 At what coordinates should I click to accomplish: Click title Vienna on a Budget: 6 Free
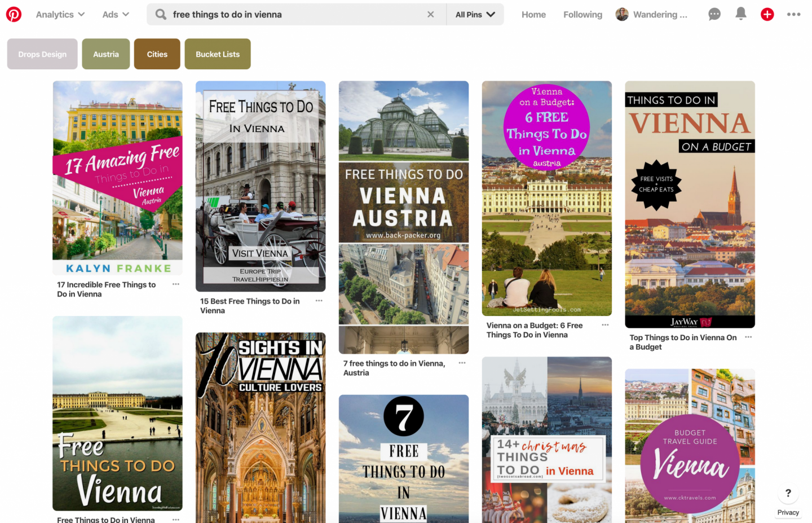coord(535,330)
